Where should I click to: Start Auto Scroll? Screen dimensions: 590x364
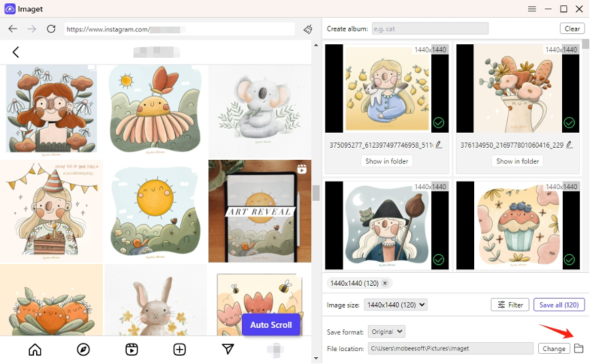click(271, 325)
